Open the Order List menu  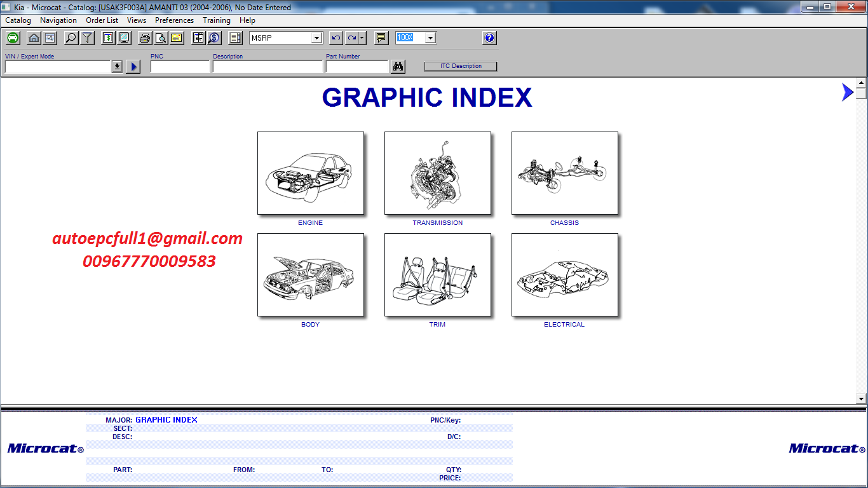102,20
